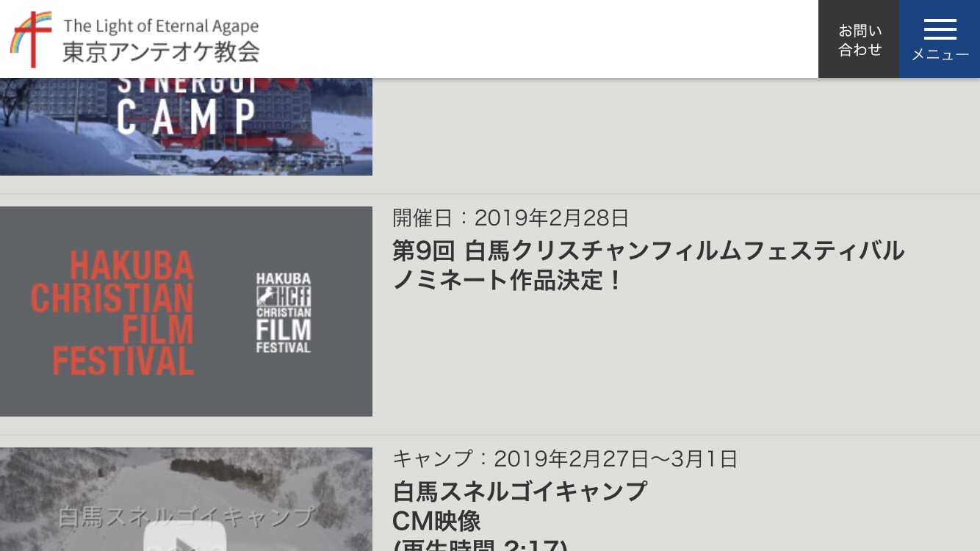Select the red Hakuba Christian Film Festival text
The image size is (980, 551).
click(x=112, y=313)
